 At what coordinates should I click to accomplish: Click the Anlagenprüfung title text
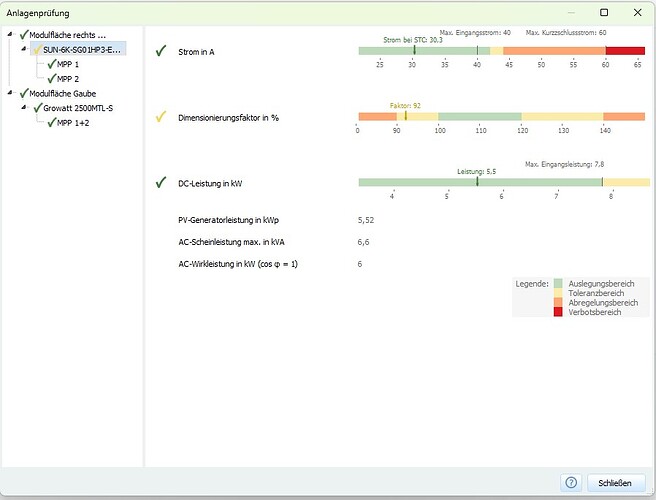point(38,13)
